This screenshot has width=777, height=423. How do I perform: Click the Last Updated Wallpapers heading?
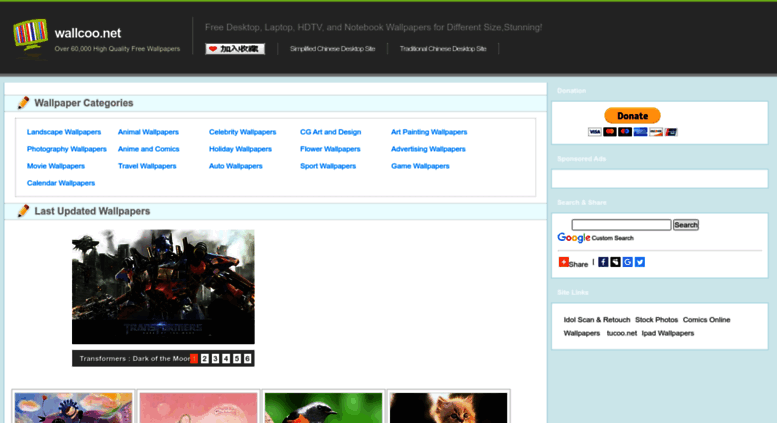tap(92, 211)
